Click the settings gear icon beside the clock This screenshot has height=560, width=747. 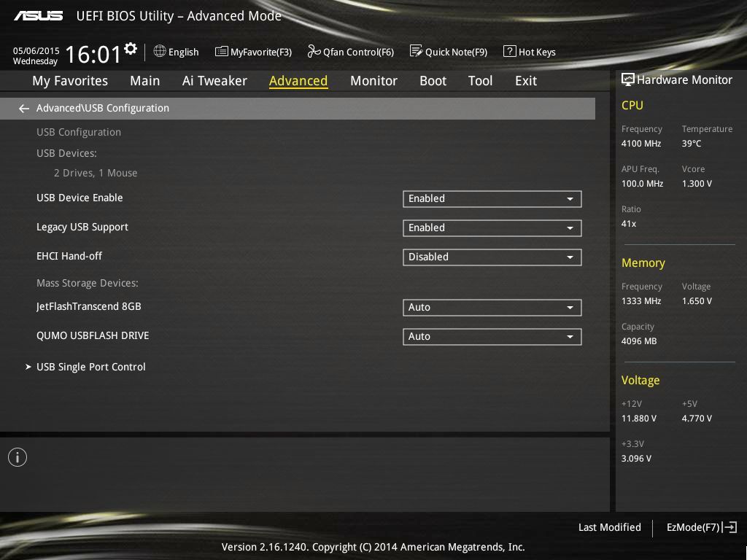click(x=131, y=49)
